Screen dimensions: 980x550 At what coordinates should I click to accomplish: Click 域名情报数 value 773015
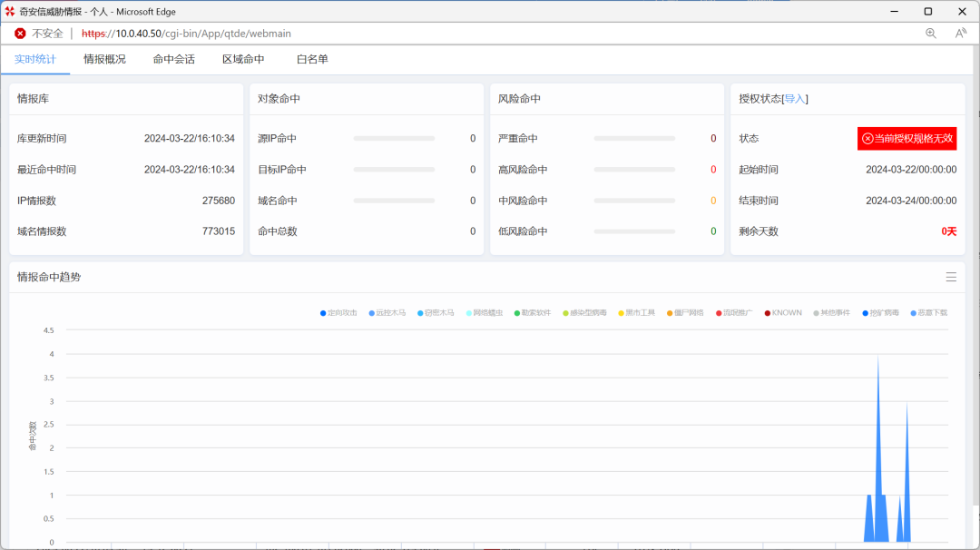coord(218,231)
